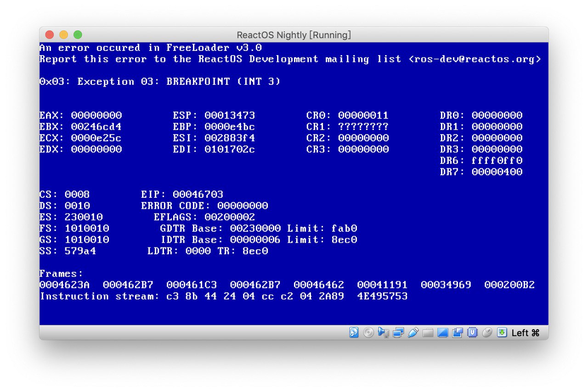This screenshot has height=392, width=588.
Task: Select the CR1 question marks value
Action: click(x=363, y=127)
